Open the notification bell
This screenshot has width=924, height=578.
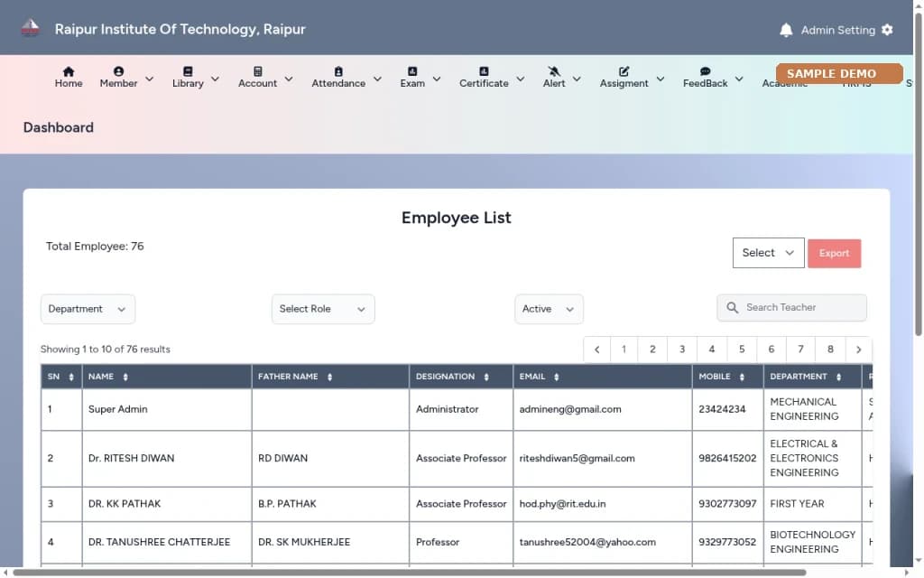tap(786, 30)
